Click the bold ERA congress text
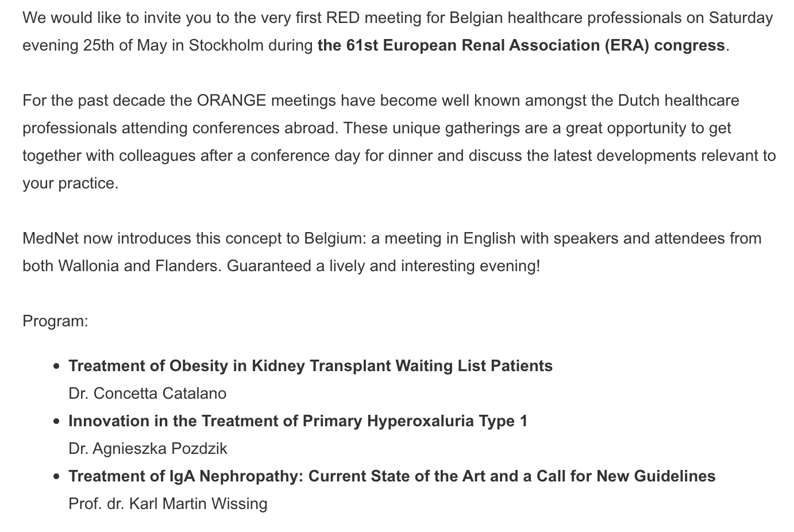The width and height of the screenshot is (794, 532). point(521,45)
